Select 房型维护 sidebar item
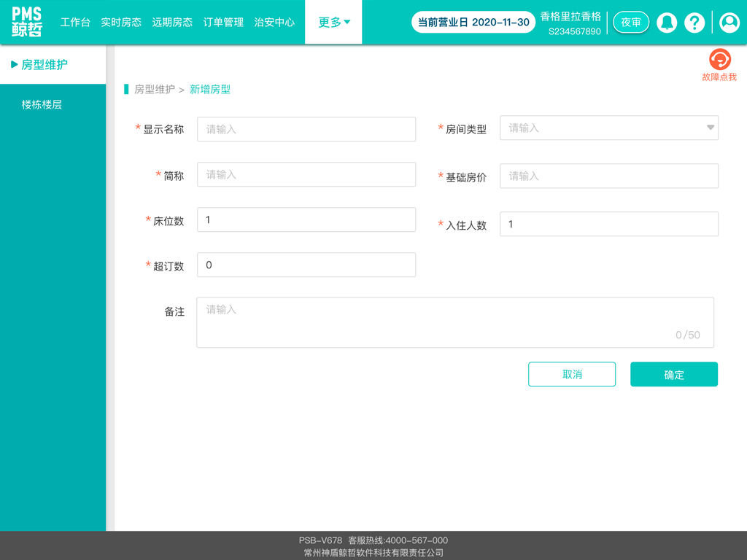This screenshot has height=560, width=747. pyautogui.click(x=44, y=64)
